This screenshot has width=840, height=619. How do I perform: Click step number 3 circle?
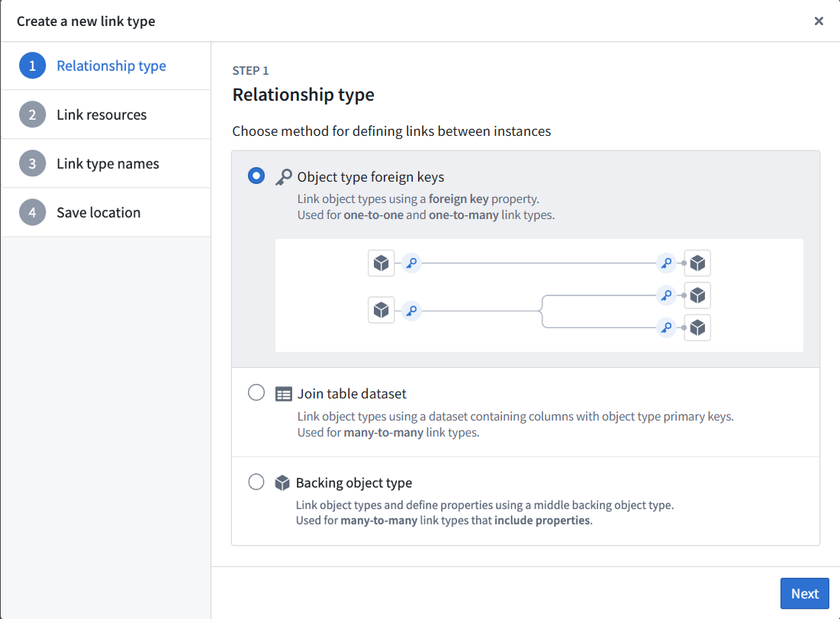[x=32, y=163]
